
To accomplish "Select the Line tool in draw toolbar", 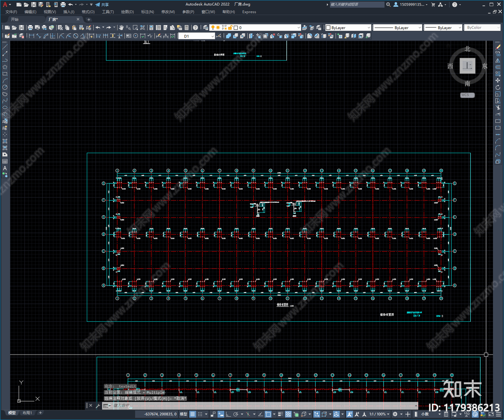I will [x=5, y=47].
